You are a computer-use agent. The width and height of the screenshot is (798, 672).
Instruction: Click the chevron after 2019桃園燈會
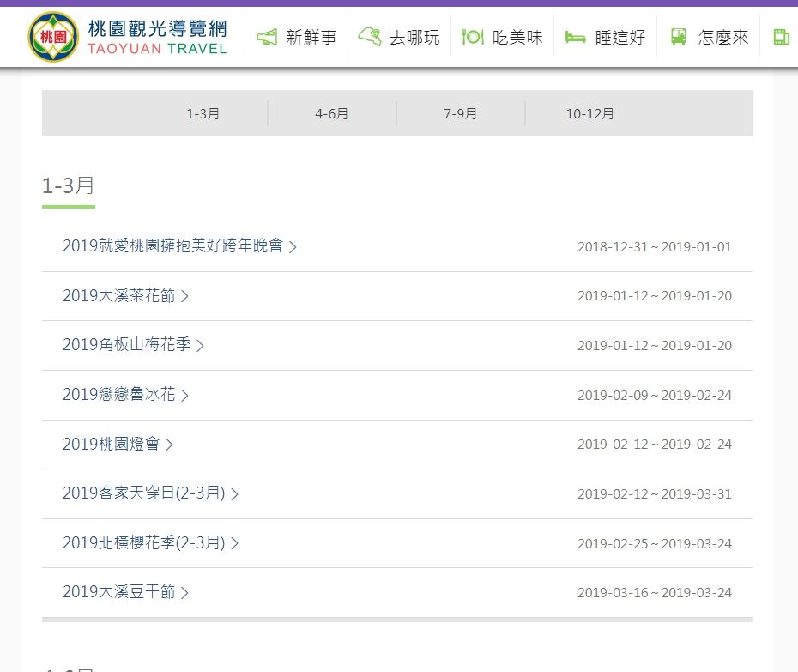[x=169, y=445]
